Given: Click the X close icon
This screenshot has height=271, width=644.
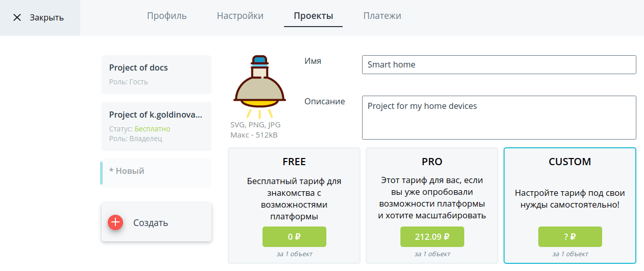Looking at the screenshot, I should [x=17, y=17].
